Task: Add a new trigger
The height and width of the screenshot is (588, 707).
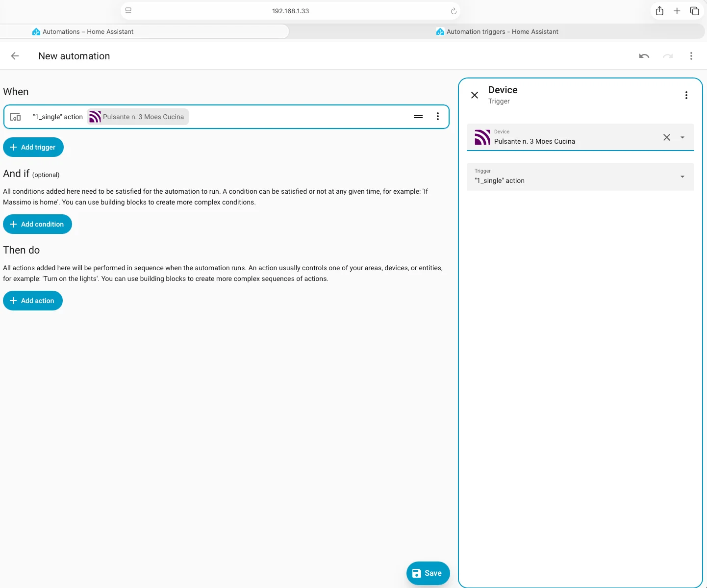Action: (33, 147)
